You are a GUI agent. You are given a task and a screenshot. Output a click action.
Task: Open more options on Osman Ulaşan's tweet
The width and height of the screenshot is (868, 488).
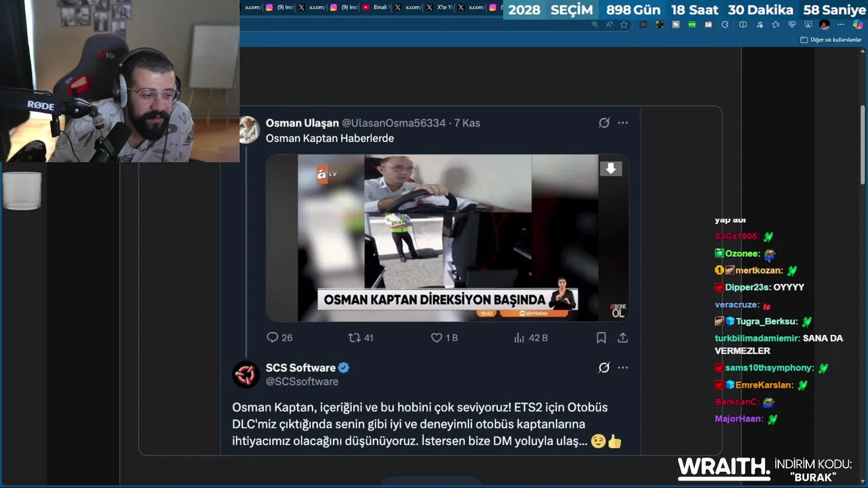click(x=623, y=123)
